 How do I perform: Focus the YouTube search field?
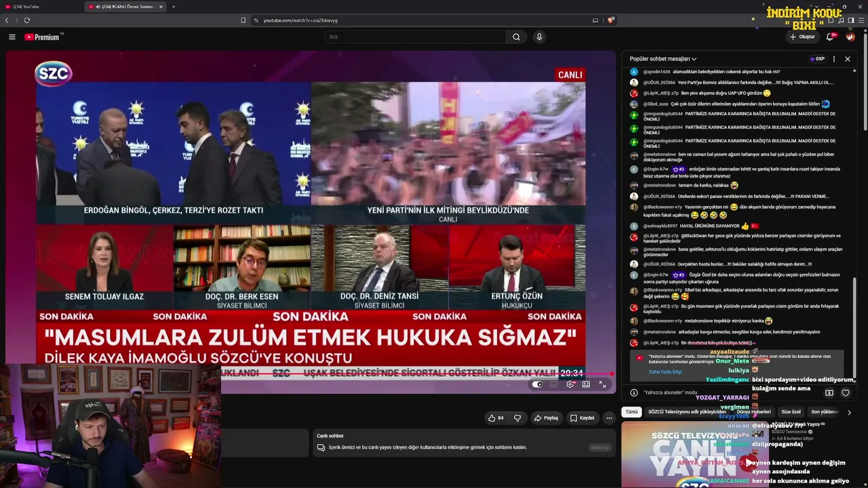[x=414, y=37]
